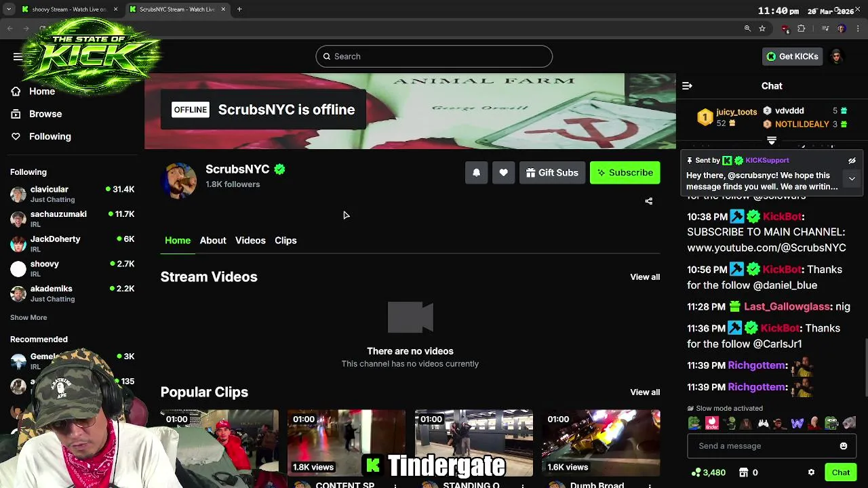Click NOTLILDEALY in leaderboard
Screen dimensions: 868x488
802,125
